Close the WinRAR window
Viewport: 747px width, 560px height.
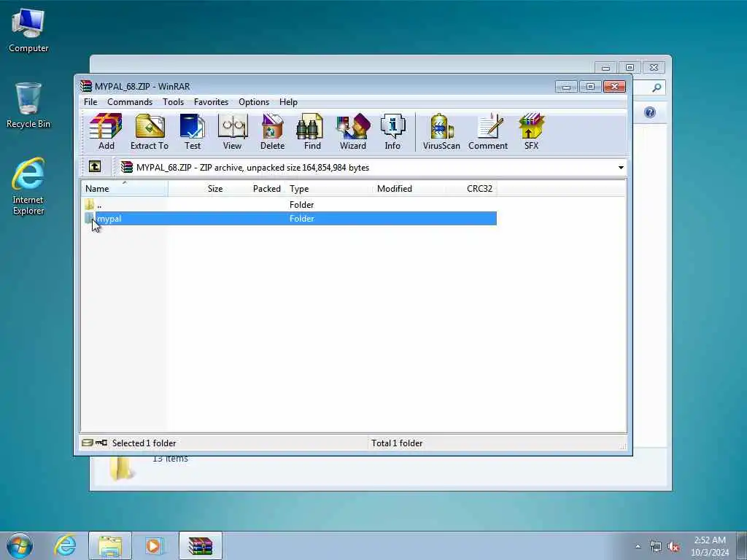click(x=614, y=87)
